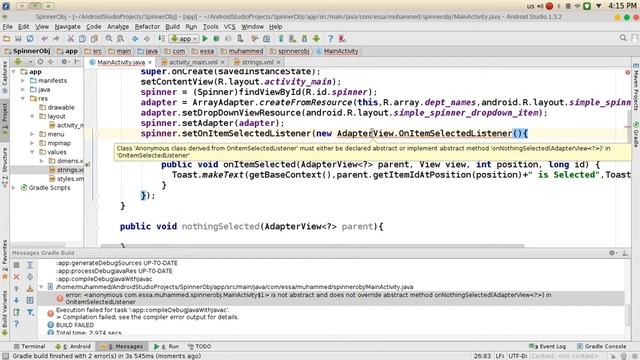This screenshot has width=640, height=360.
Task: Click the Undo arrow icon
Action: [44, 39]
